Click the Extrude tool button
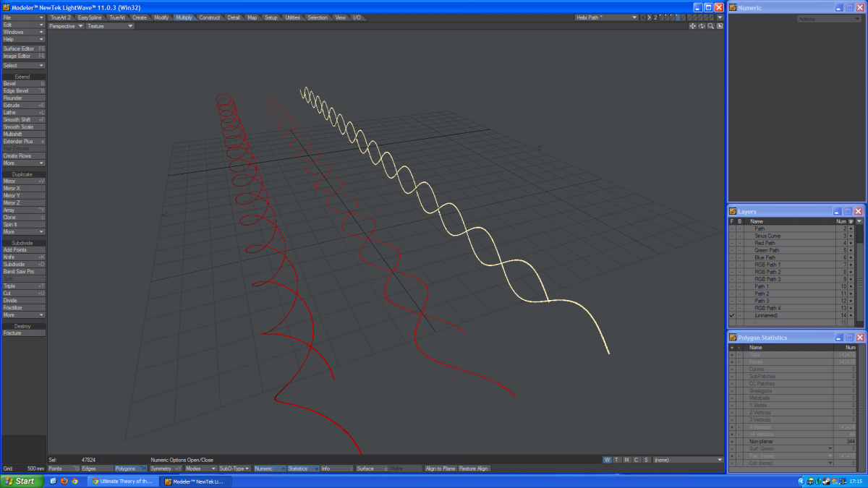This screenshot has height=488, width=868. [24, 106]
